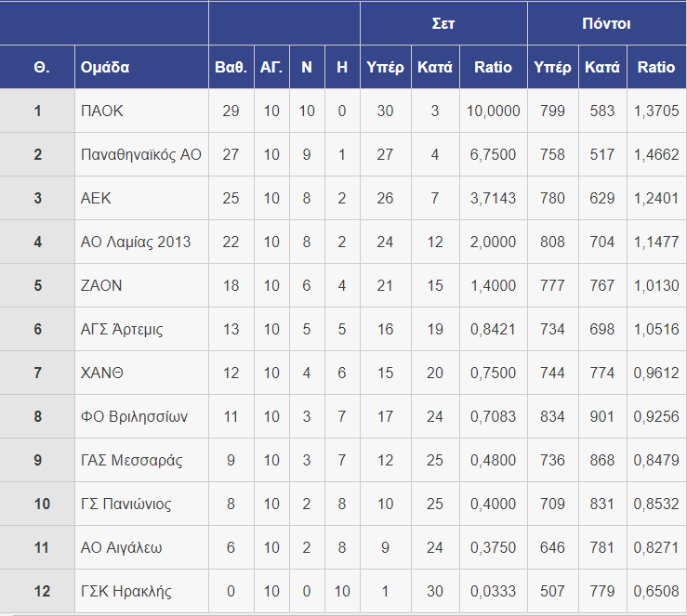The height and width of the screenshot is (616, 687).
Task: Select the Παναθηναϊκός ΑΟ team row
Action: click(141, 155)
